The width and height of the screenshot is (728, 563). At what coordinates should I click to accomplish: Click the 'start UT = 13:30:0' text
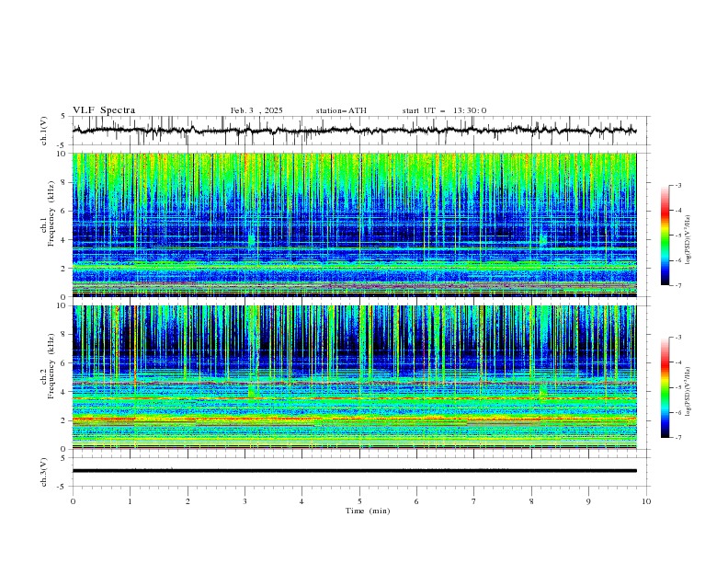pos(444,110)
